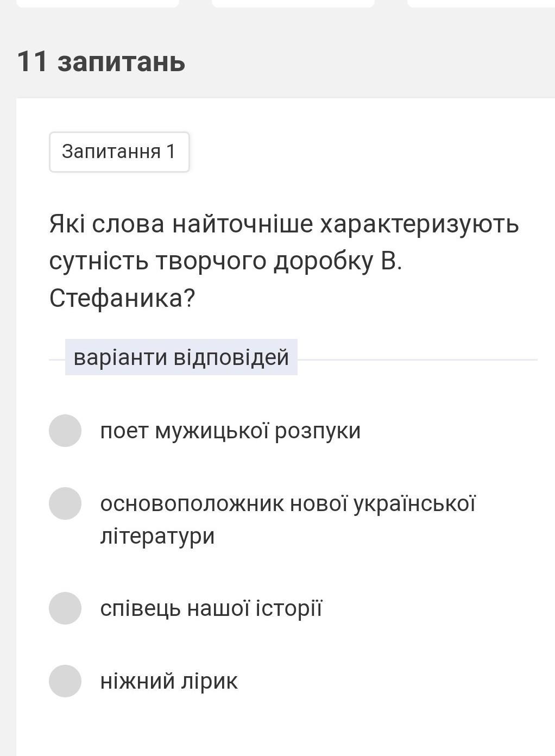Click the 'основоположник нової української літератури' answer text
This screenshot has width=555, height=756.
pyautogui.click(x=288, y=504)
